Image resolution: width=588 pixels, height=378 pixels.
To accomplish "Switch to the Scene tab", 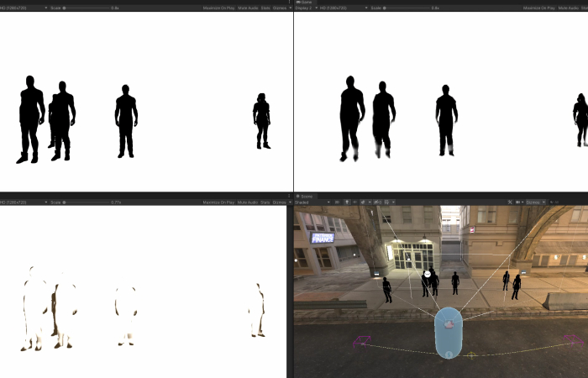I will pyautogui.click(x=306, y=196).
